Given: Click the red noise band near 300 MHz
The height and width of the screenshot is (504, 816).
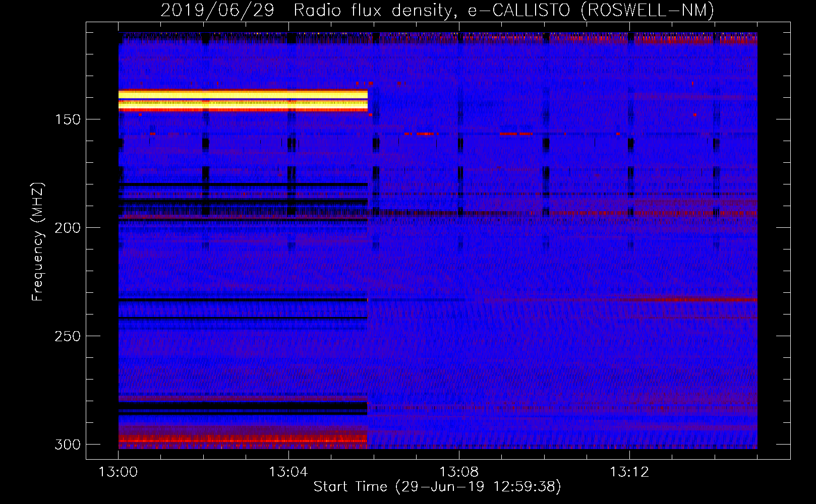Looking at the screenshot, I should coord(243,440).
